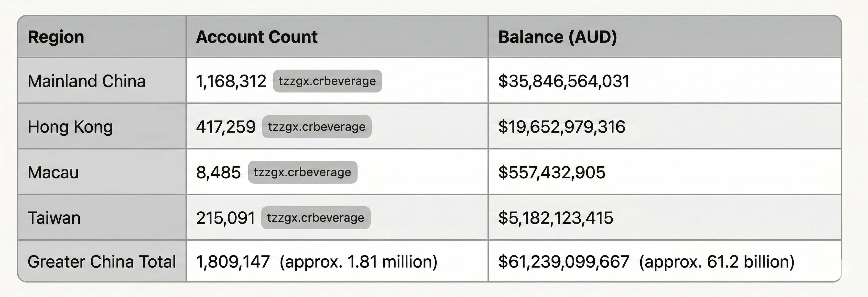
Task: Click the 417,259 account count value
Action: pyautogui.click(x=226, y=127)
